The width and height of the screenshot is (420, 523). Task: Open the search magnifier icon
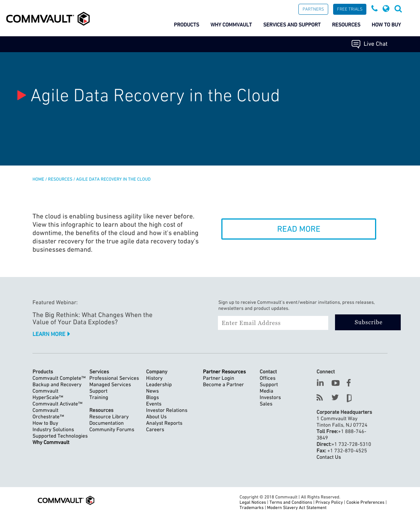[x=398, y=9]
